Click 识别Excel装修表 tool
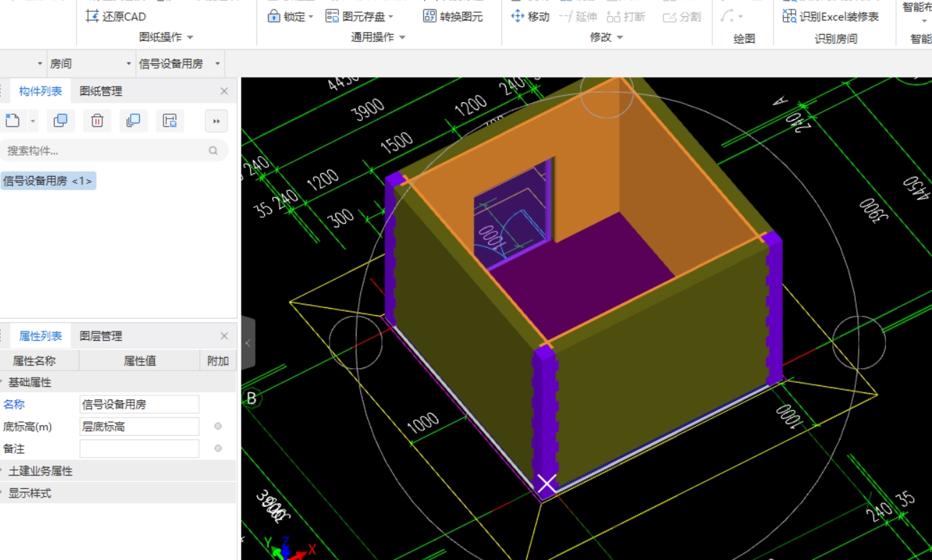The height and width of the screenshot is (560, 932). [830, 16]
